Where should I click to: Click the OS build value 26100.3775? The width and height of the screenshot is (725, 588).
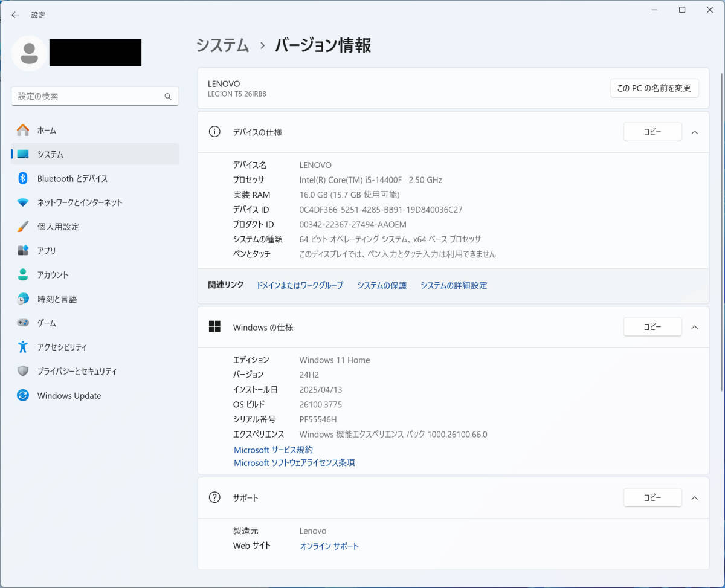[321, 404]
